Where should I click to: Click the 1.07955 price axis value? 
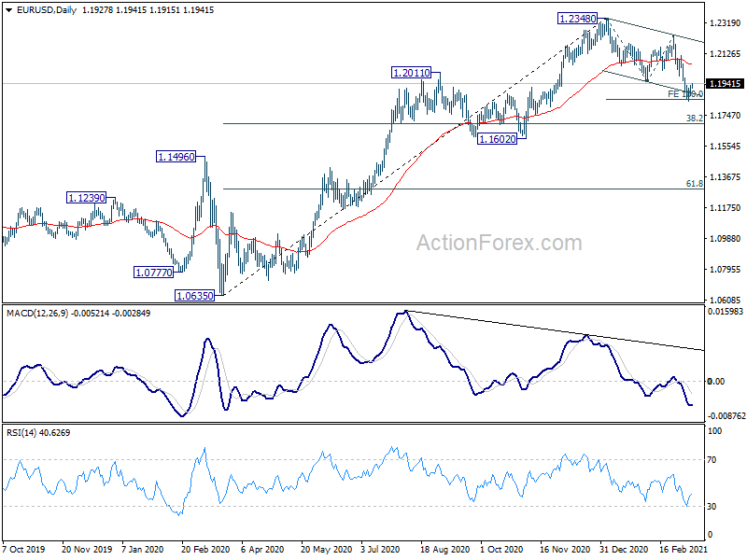726,270
